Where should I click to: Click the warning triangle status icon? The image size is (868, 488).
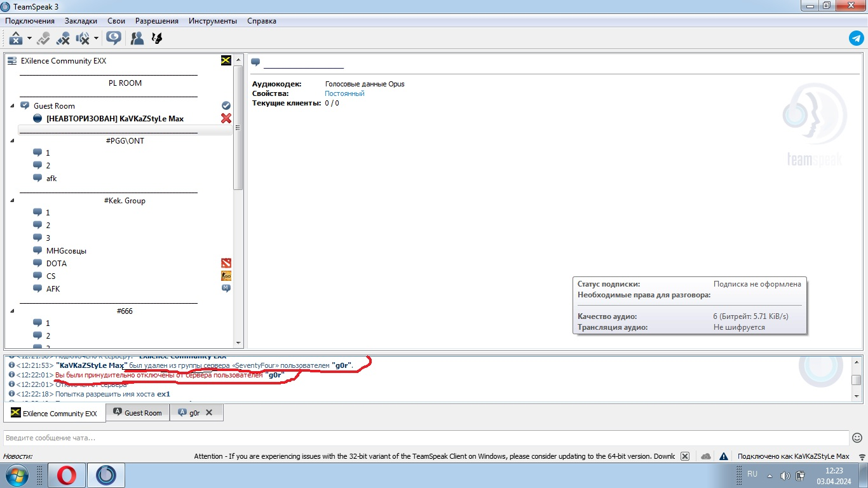[x=724, y=456]
